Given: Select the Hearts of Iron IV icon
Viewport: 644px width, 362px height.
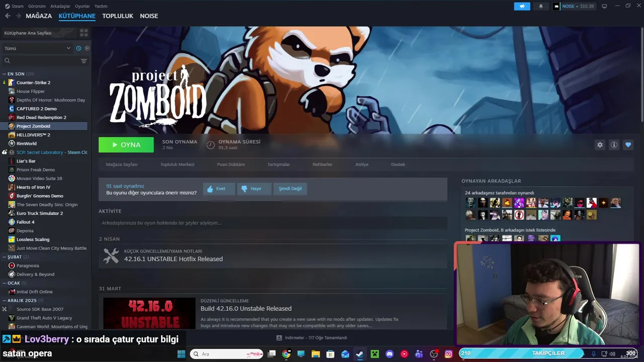Looking at the screenshot, I should point(12,187).
